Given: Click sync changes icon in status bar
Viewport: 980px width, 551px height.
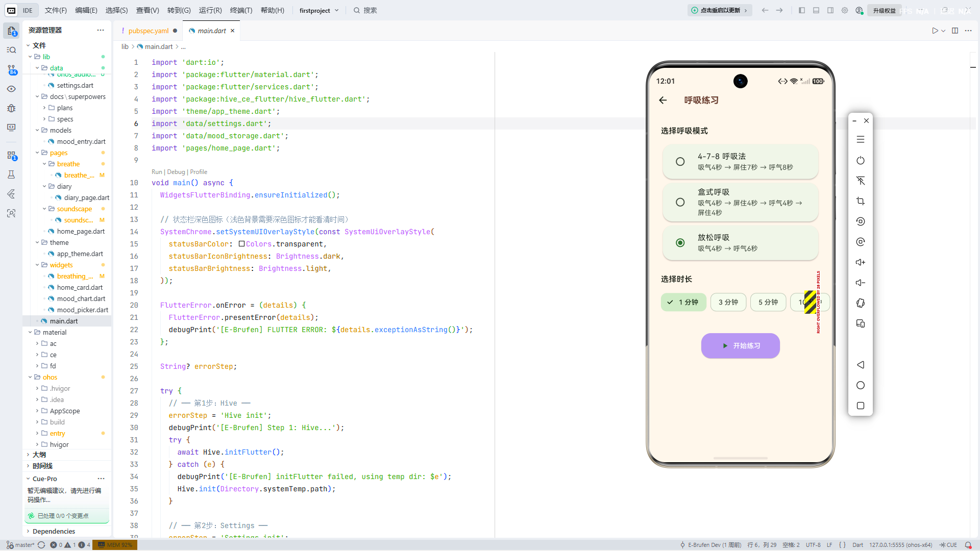Looking at the screenshot, I should [41, 545].
